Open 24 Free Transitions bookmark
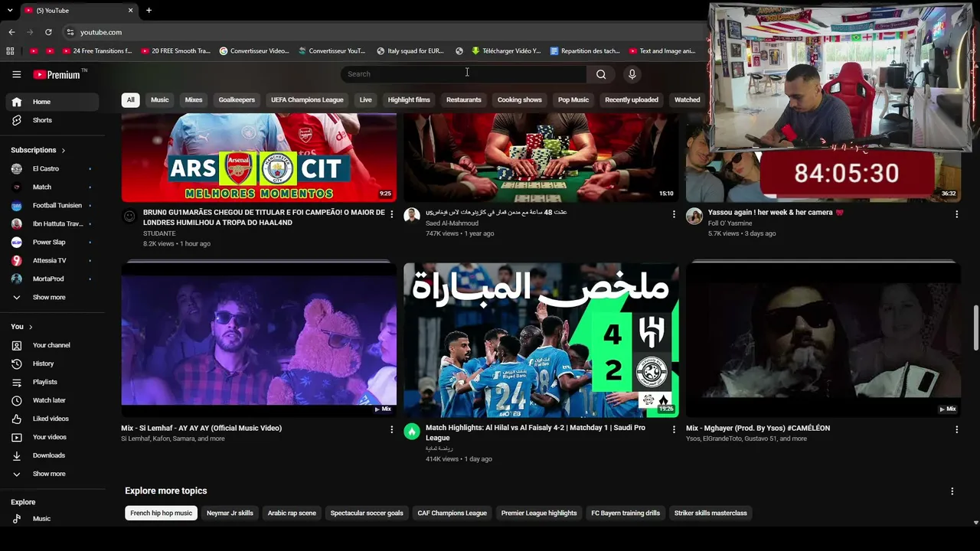This screenshot has height=551, width=980. [97, 51]
